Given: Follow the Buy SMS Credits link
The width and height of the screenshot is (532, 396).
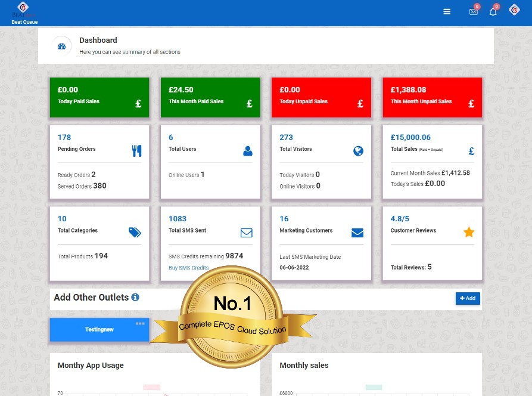Looking at the screenshot, I should [188, 268].
